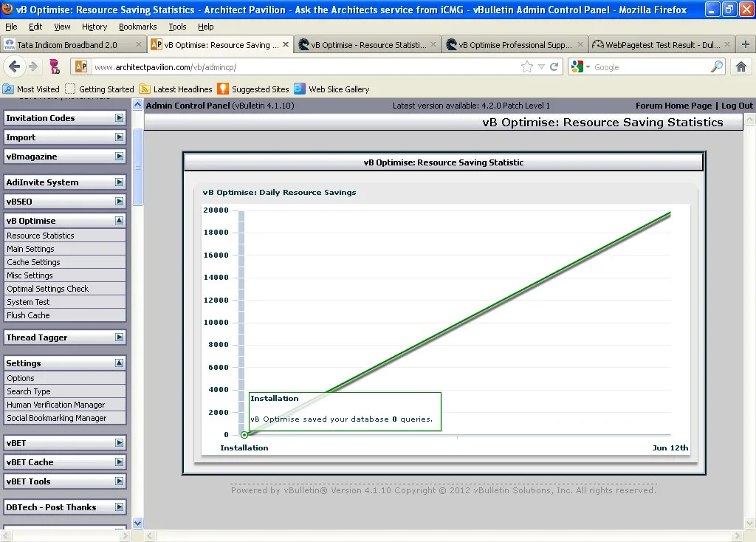Open the browser home page icon
The height and width of the screenshot is (542, 756).
click(x=741, y=67)
